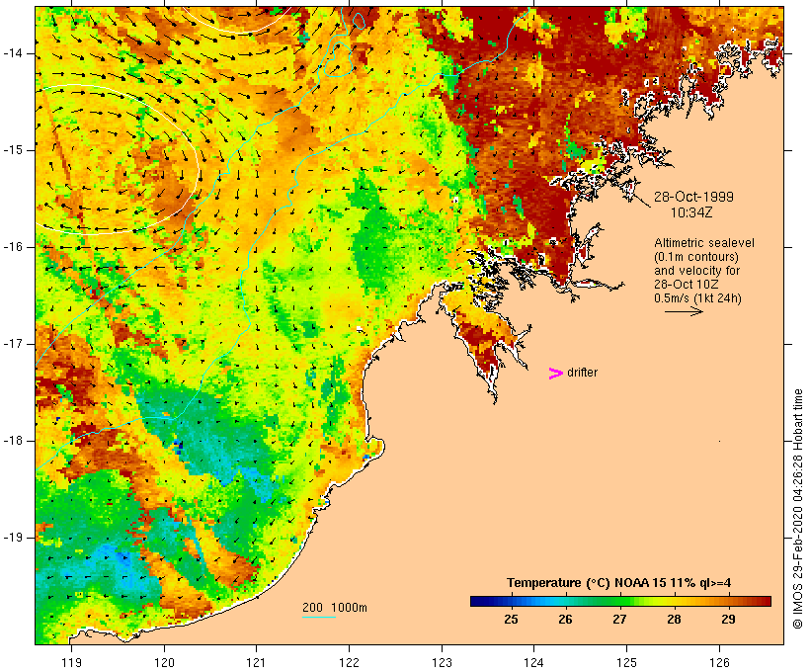Click the latitude axis label '-18'
Image resolution: width=810 pixels, height=672 pixels.
pos(13,441)
